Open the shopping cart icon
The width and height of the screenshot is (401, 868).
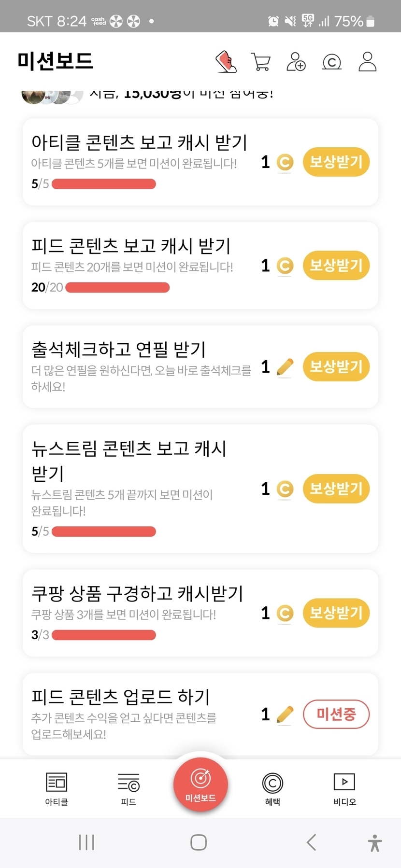(261, 62)
